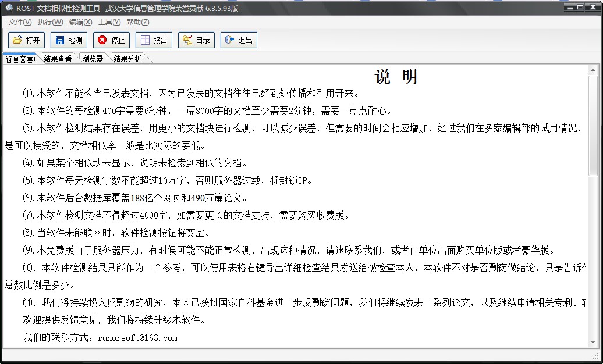Viewport: 603px width, 364px height.
Task: Minimize the ROST window
Action: tap(570, 7)
